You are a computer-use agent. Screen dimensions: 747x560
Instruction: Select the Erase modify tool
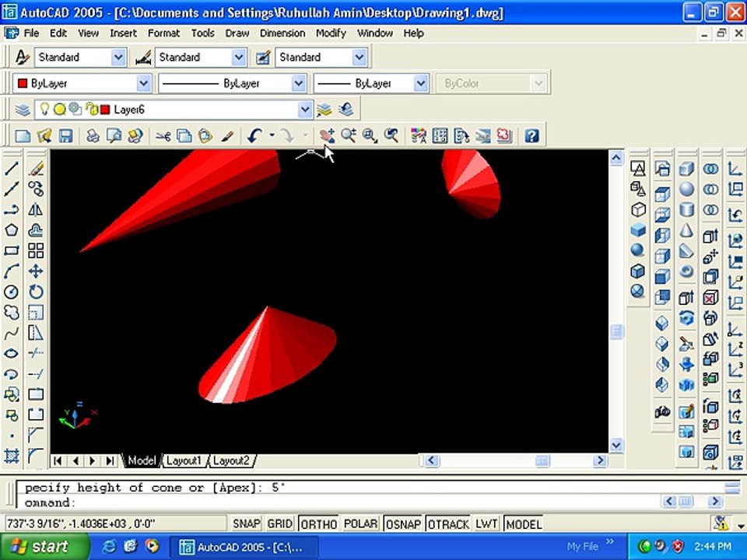click(x=36, y=169)
